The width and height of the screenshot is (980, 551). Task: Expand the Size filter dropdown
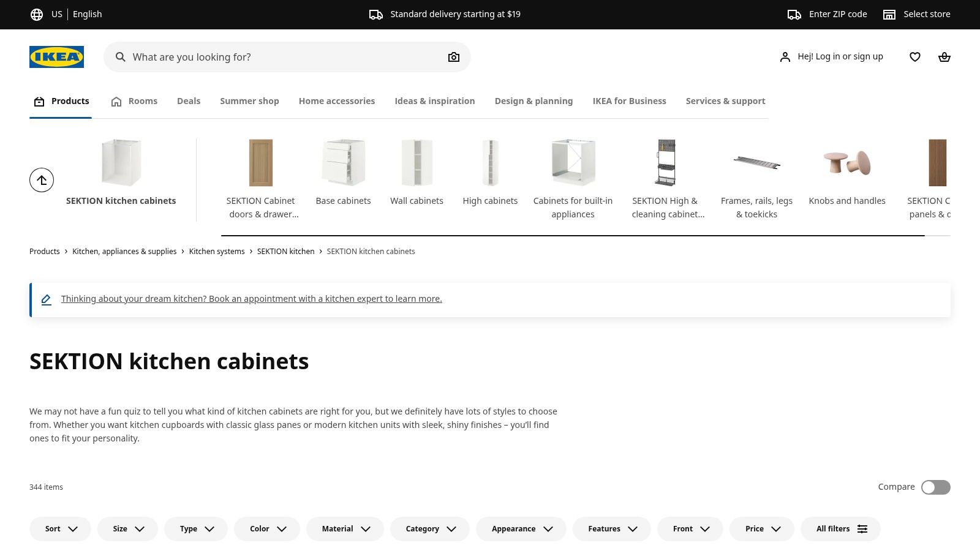[x=127, y=529]
